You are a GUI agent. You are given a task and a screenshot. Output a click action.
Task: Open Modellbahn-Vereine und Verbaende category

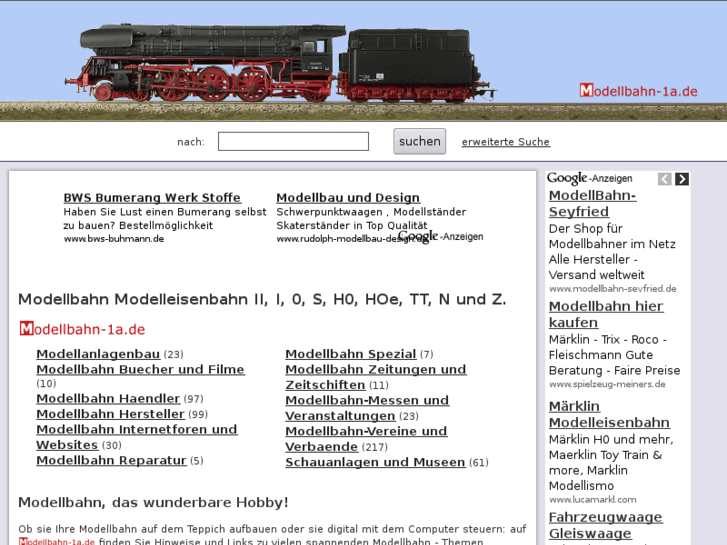point(366,439)
